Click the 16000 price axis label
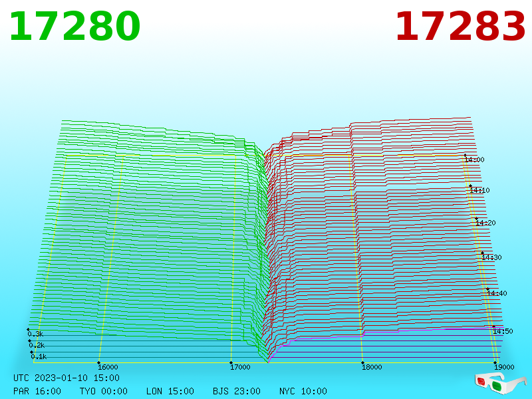 pyautogui.click(x=108, y=367)
